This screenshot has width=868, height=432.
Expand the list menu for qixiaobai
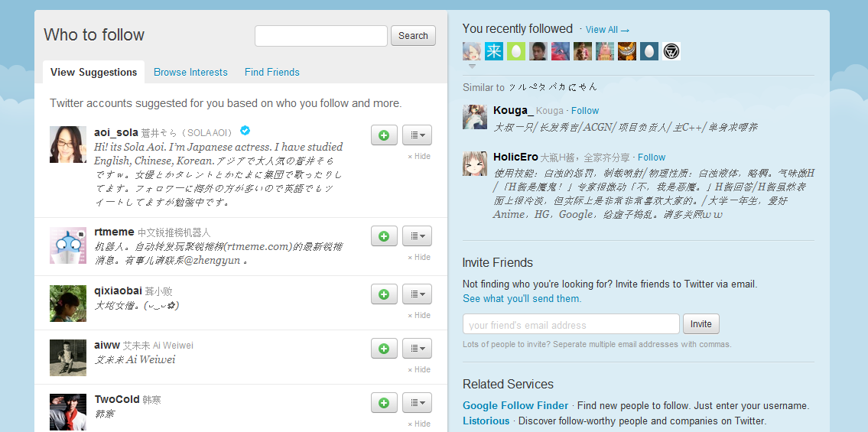pos(418,294)
